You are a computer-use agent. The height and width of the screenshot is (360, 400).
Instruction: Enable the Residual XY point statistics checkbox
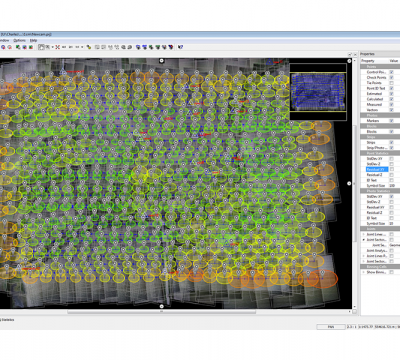[x=392, y=169]
